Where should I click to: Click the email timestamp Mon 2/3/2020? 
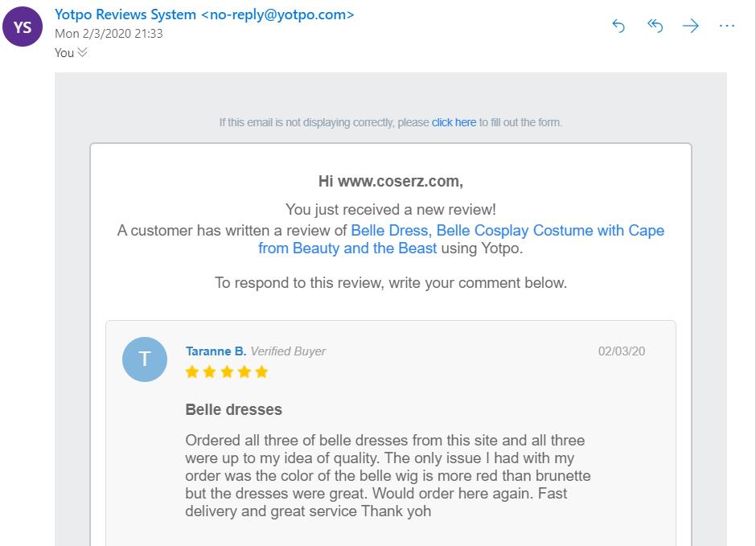click(109, 34)
